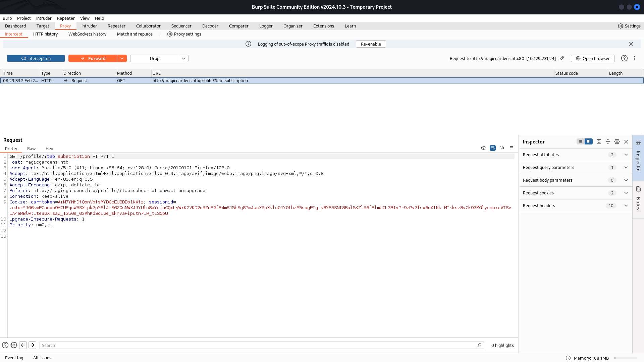Open the Intercept three-dot options menu
The height and width of the screenshot is (362, 644).
click(x=634, y=58)
